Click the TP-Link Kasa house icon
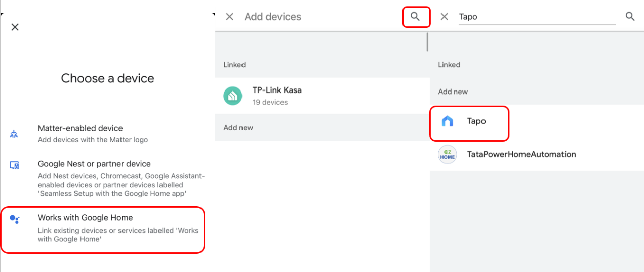This screenshot has height=272, width=644. pos(233,96)
